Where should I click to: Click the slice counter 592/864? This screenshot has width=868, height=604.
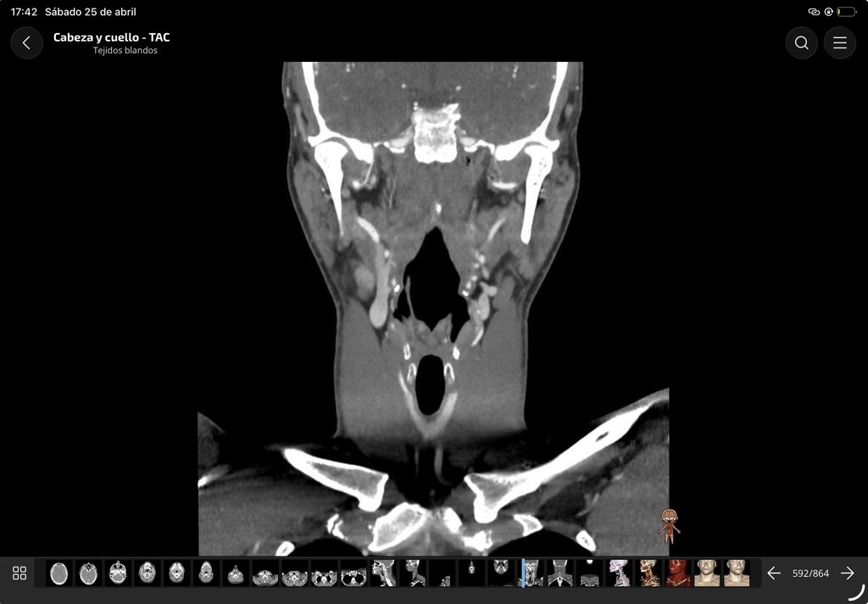(x=810, y=573)
